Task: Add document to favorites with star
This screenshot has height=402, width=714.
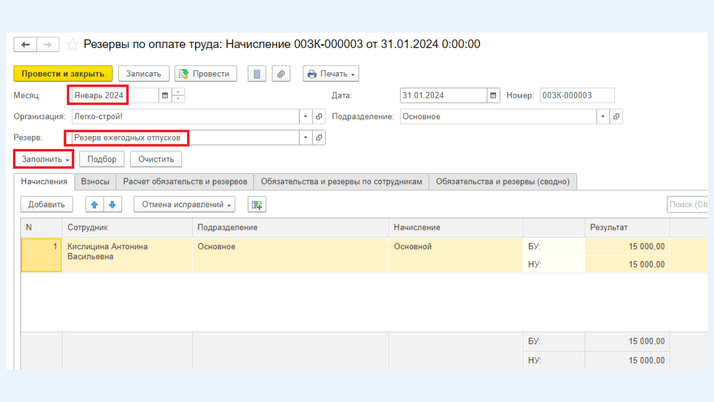Action: click(x=72, y=45)
